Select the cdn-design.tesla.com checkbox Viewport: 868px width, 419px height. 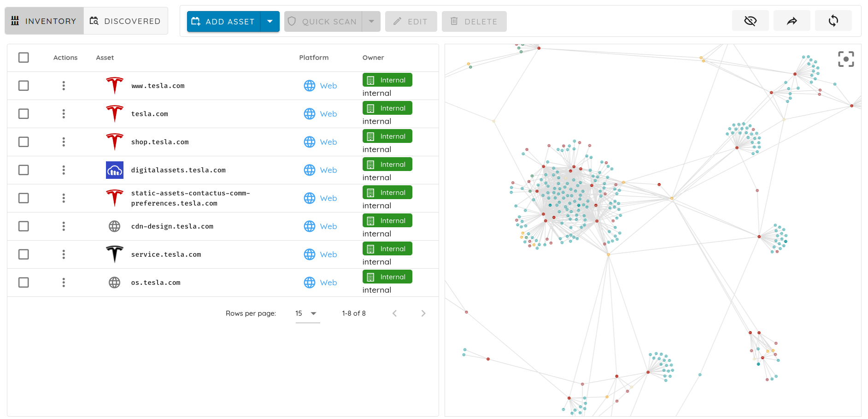point(23,226)
